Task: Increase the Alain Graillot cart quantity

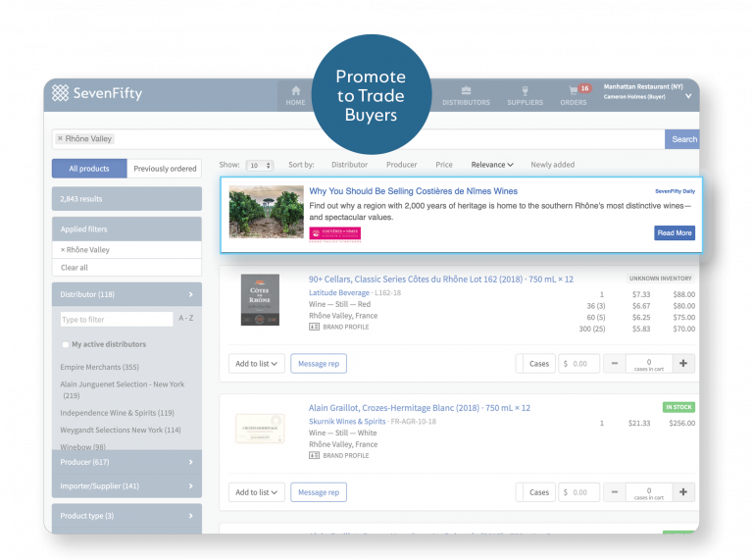Action: coord(683,492)
